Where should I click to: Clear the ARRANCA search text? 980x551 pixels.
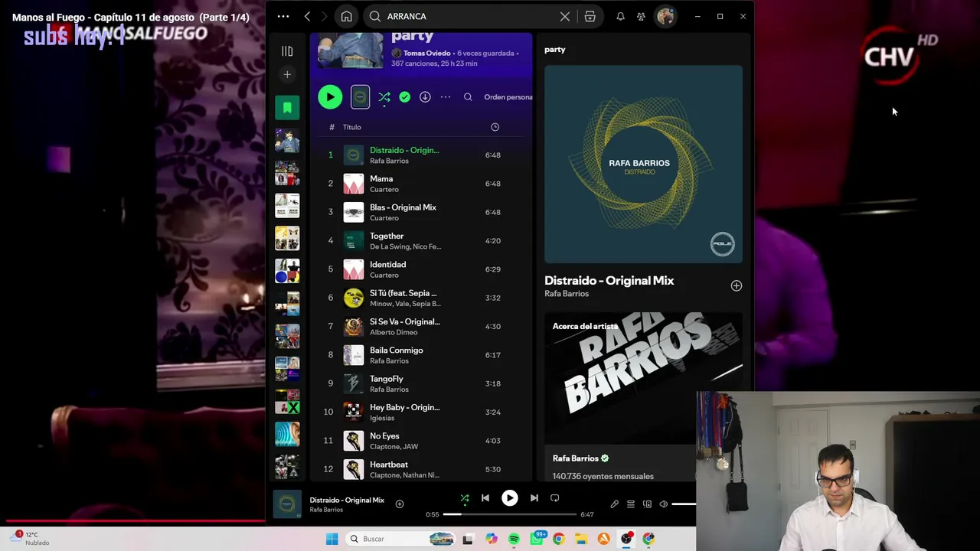point(565,16)
